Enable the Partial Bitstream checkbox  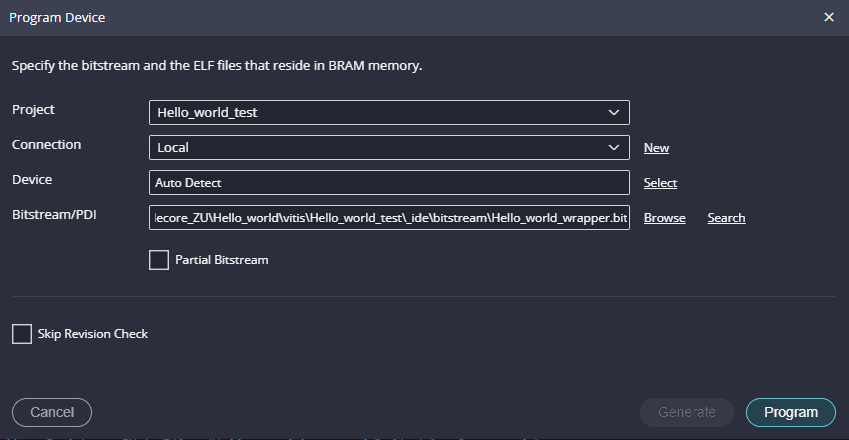point(159,260)
